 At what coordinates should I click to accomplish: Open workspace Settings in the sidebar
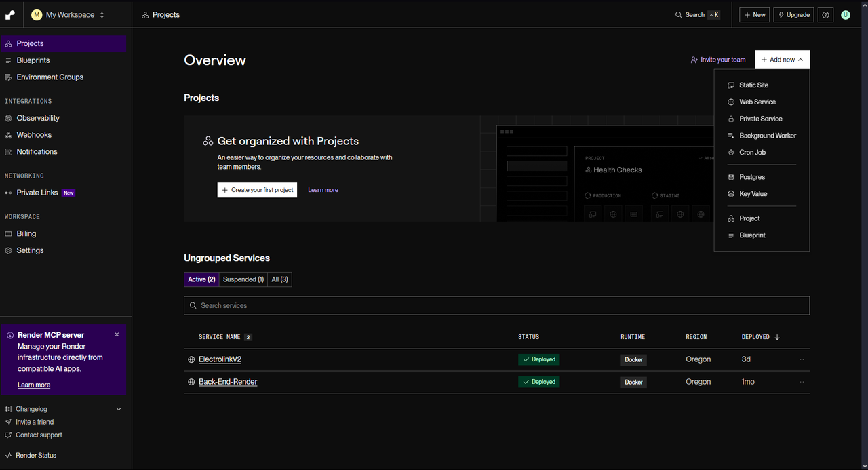pos(63,250)
